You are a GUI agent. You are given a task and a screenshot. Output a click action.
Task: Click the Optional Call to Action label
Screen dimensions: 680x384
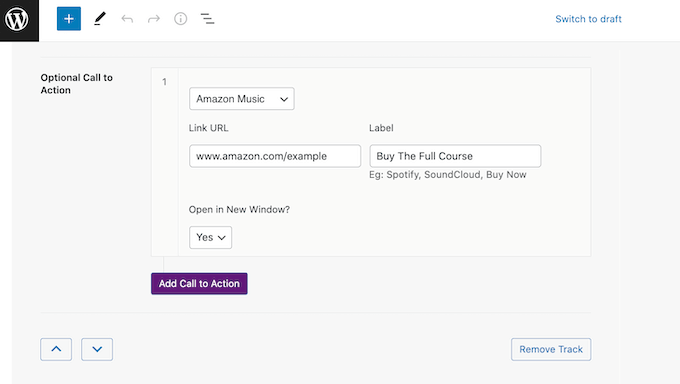77,84
